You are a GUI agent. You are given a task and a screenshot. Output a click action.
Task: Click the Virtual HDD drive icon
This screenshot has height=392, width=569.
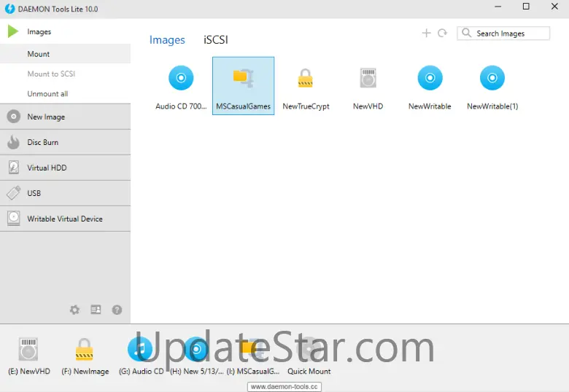pos(13,168)
